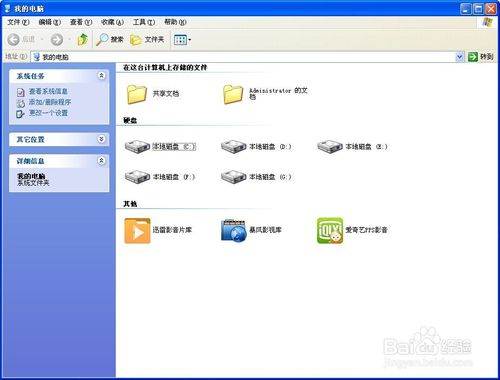Click the 系统任务 panel header text

tap(30, 76)
